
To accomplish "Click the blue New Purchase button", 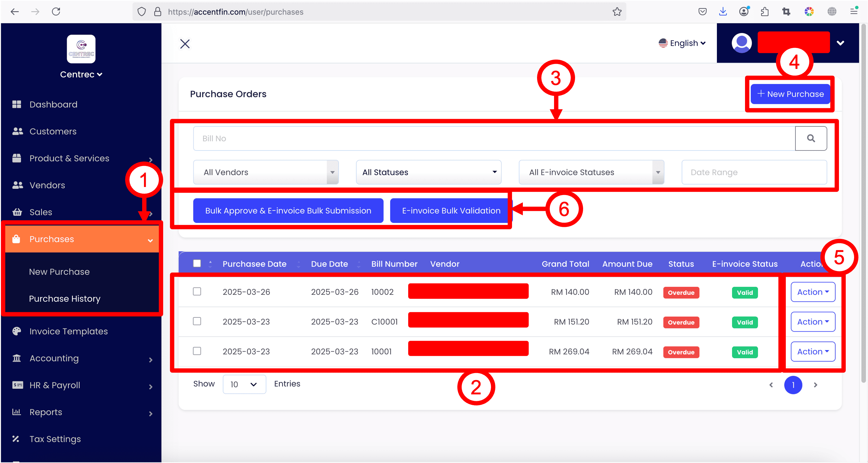I will (790, 94).
